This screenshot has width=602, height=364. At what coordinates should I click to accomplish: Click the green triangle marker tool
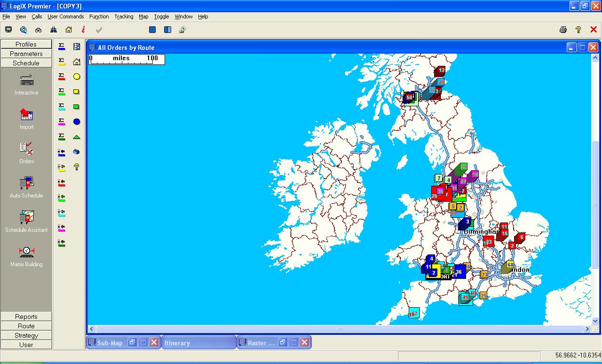tap(77, 137)
